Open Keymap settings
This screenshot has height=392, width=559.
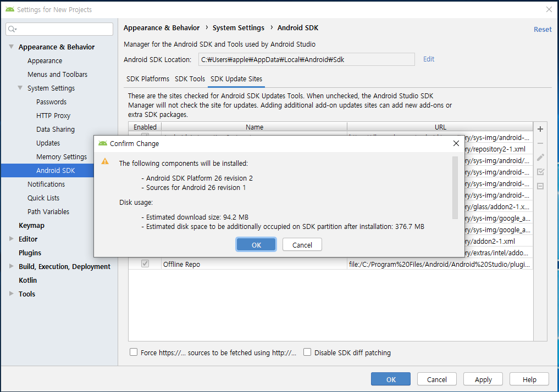point(31,226)
